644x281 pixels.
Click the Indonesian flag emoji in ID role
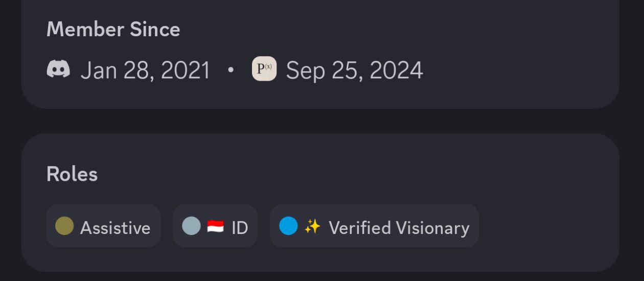pos(215,226)
